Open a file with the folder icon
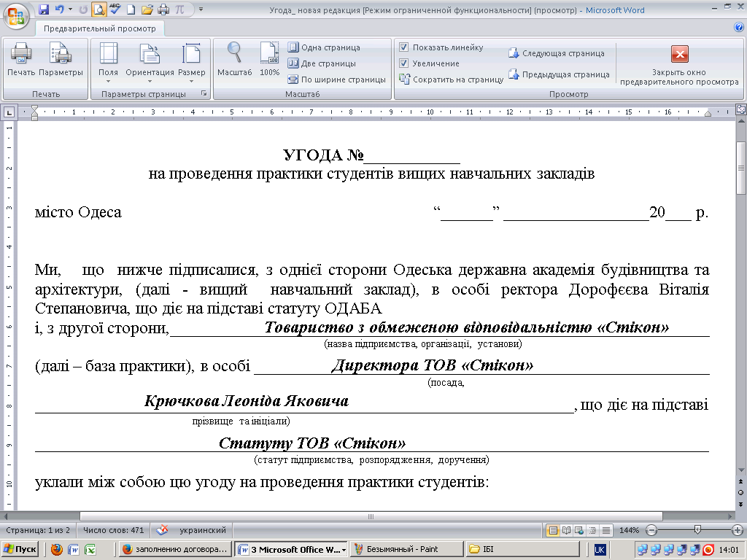 tap(147, 9)
